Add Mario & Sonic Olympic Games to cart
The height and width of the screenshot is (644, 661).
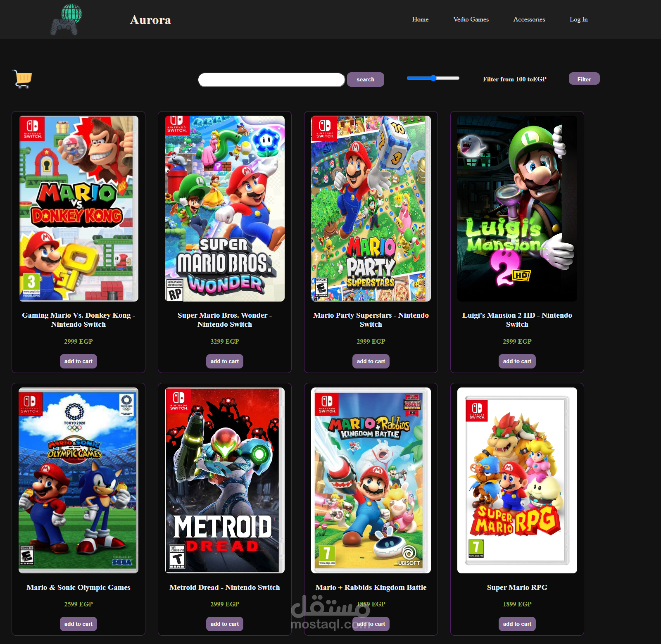pos(78,624)
